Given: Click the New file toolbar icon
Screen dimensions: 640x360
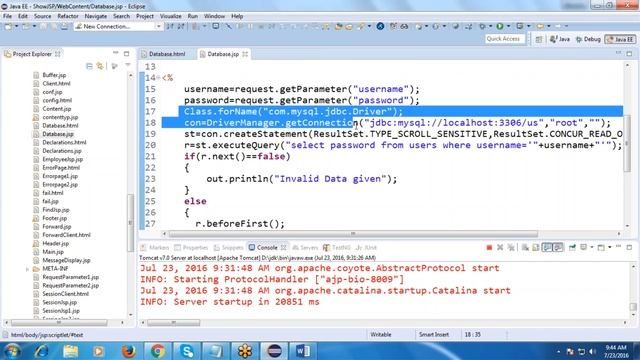Looking at the screenshot, I should pos(8,26).
